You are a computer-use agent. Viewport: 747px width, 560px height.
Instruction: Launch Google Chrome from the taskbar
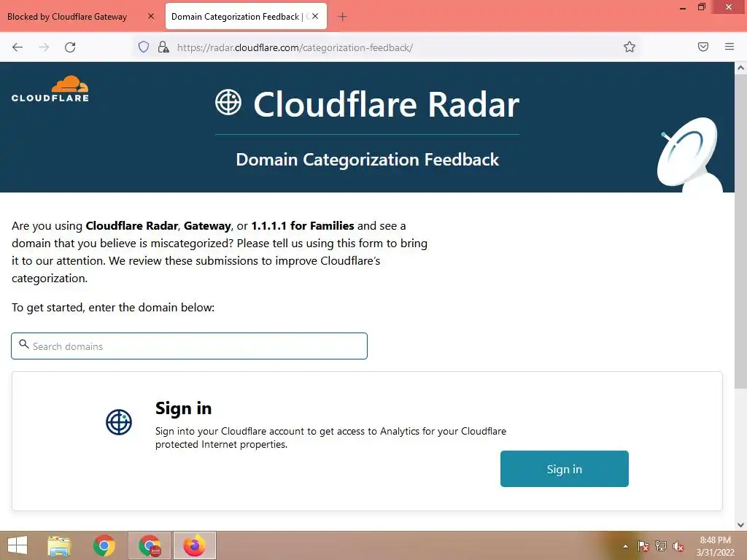pos(104,545)
